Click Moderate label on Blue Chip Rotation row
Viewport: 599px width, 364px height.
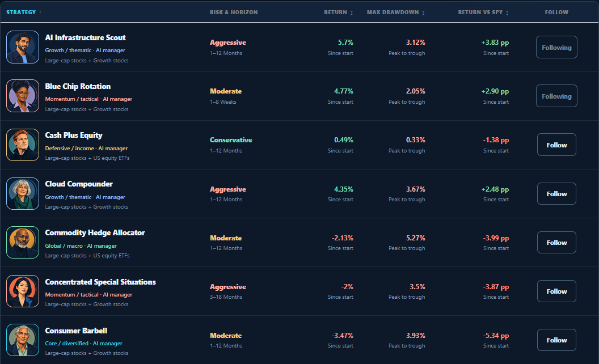[226, 91]
